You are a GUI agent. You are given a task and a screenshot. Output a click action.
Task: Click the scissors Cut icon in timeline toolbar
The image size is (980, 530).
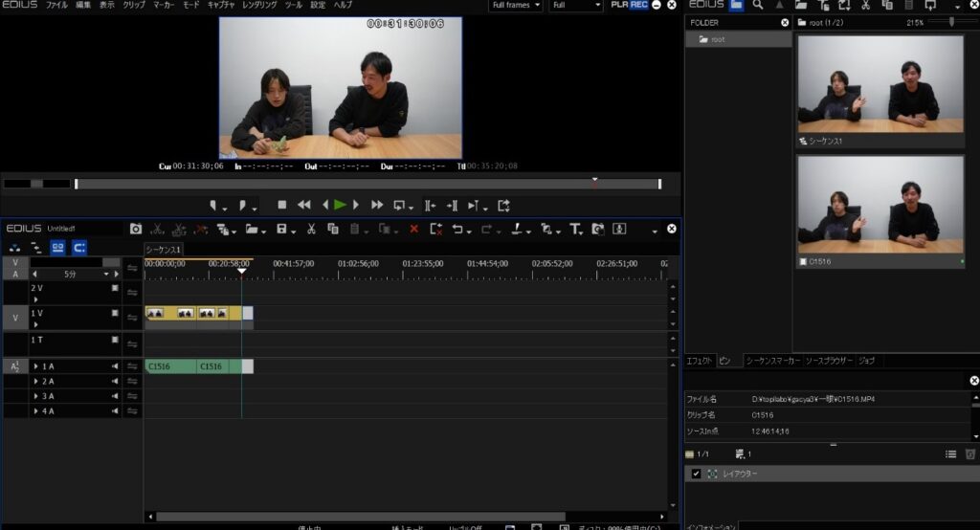pos(311,230)
